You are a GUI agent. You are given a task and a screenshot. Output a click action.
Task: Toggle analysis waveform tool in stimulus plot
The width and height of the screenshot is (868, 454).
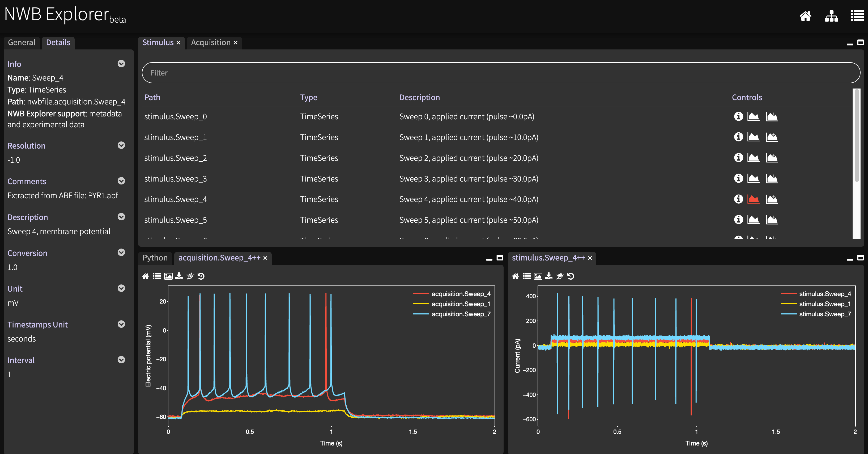click(560, 276)
